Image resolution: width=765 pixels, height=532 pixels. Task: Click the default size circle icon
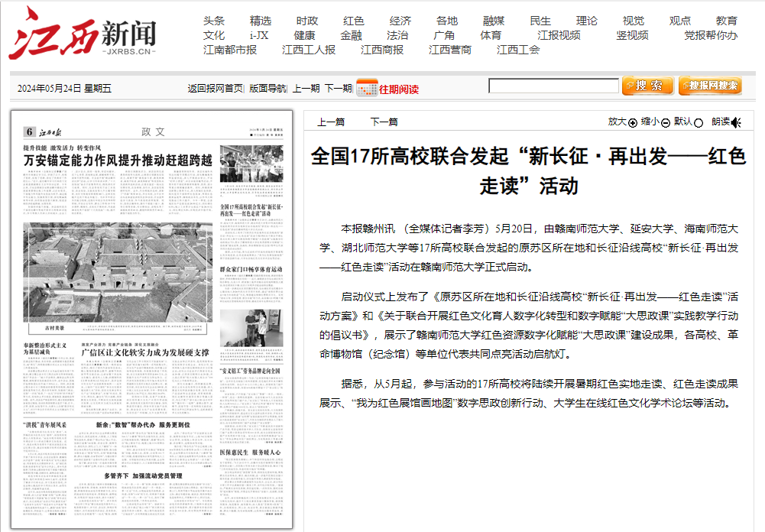(x=699, y=123)
